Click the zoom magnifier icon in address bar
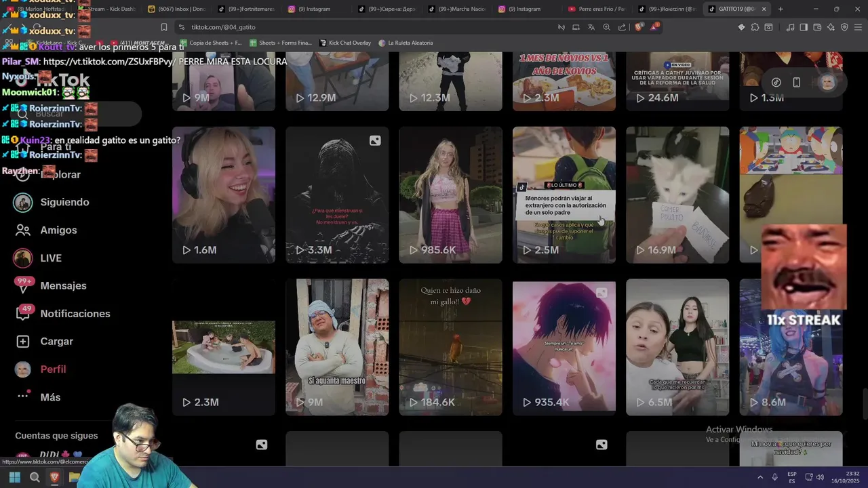This screenshot has width=868, height=488. point(606,27)
